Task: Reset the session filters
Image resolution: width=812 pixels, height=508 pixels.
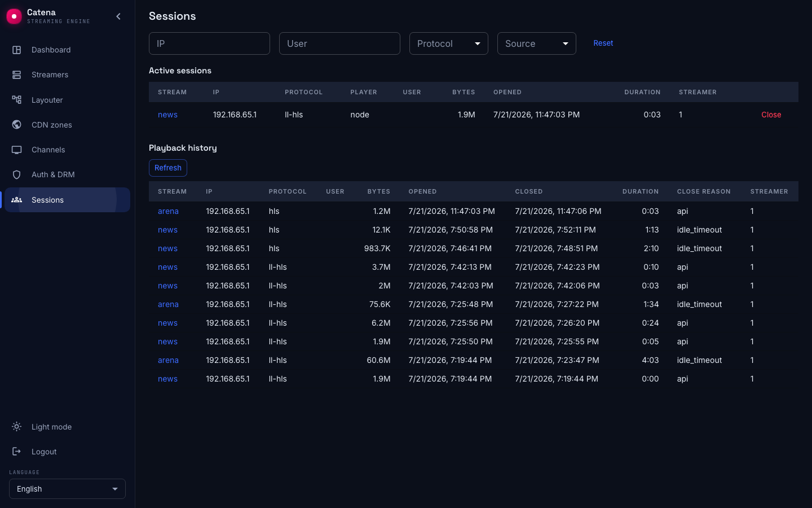Action: (x=603, y=43)
